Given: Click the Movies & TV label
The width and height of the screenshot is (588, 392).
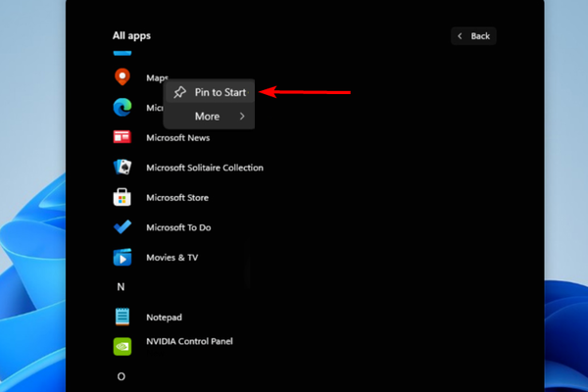Looking at the screenshot, I should tap(172, 258).
